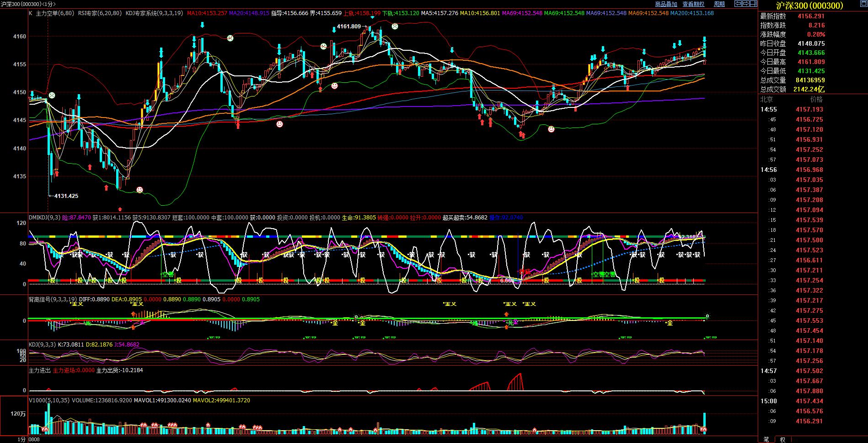Switch to the 权 tab
This screenshot has width=868, height=443.
pos(782,439)
